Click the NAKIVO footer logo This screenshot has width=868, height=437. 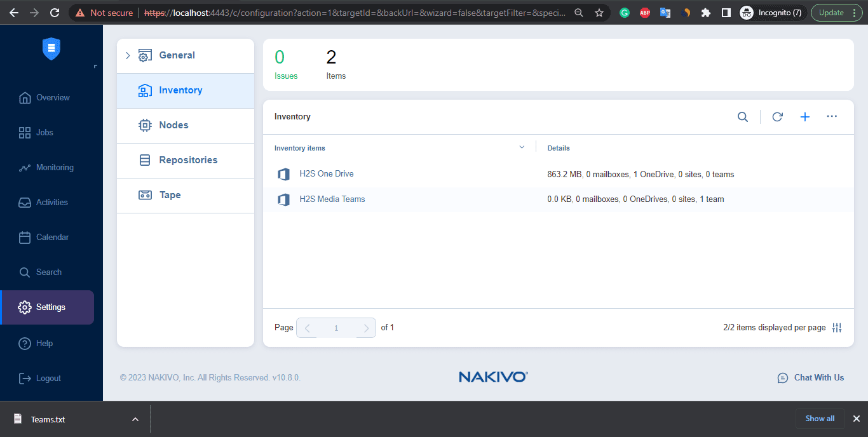(x=493, y=377)
